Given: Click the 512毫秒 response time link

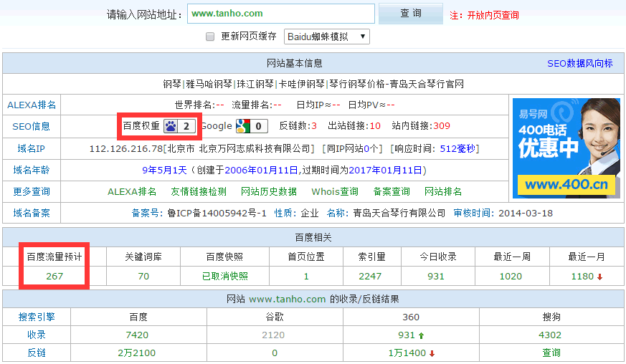Looking at the screenshot, I should point(457,149).
